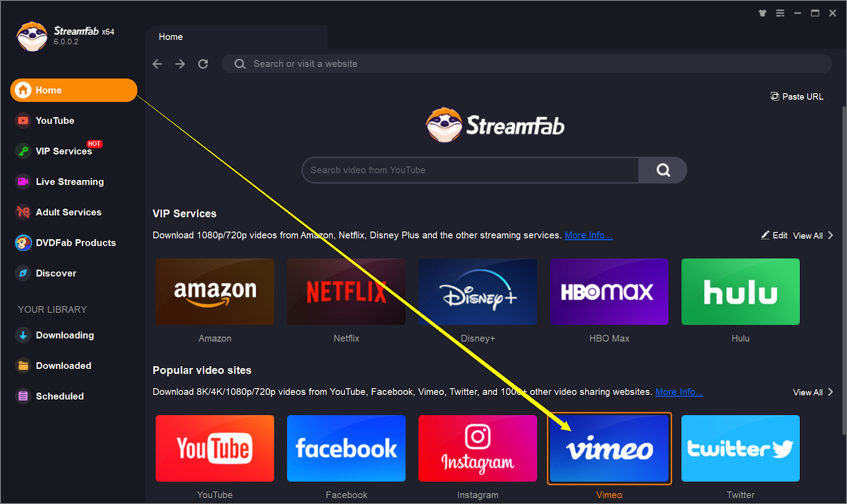Click the browser back arrow

pyautogui.click(x=157, y=64)
